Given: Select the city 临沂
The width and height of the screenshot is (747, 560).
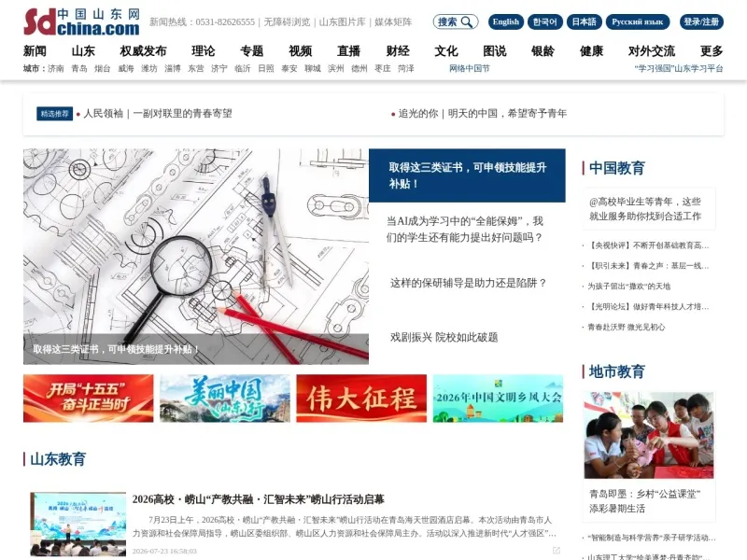Looking at the screenshot, I should tap(243, 68).
